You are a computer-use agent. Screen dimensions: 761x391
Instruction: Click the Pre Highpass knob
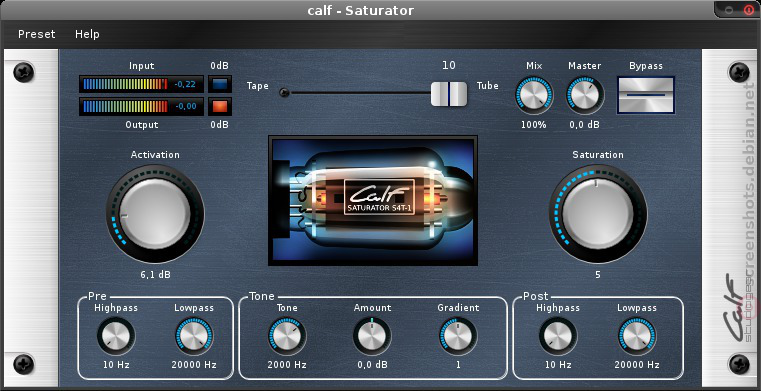point(116,336)
